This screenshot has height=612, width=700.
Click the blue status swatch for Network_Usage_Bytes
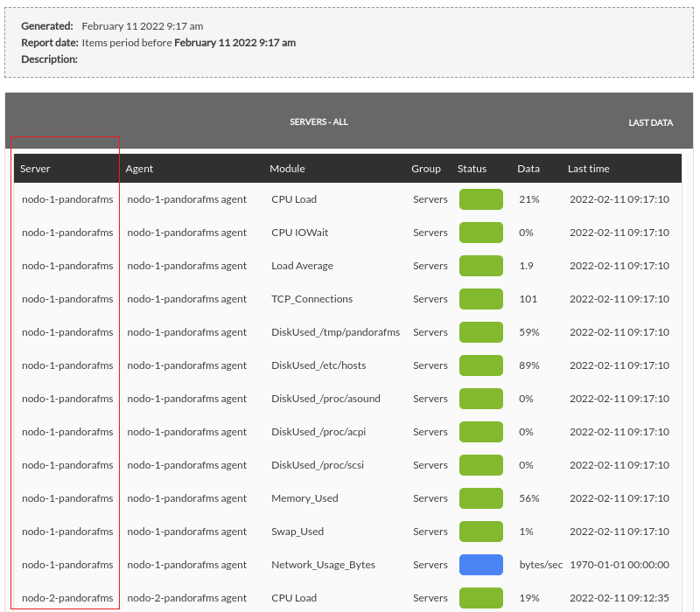[x=480, y=565]
